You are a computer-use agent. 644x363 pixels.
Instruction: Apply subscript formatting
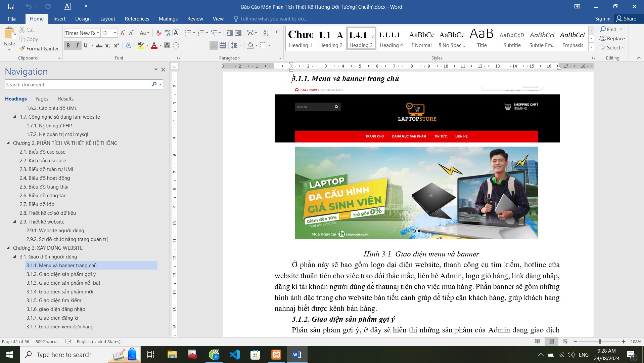[x=108, y=46]
